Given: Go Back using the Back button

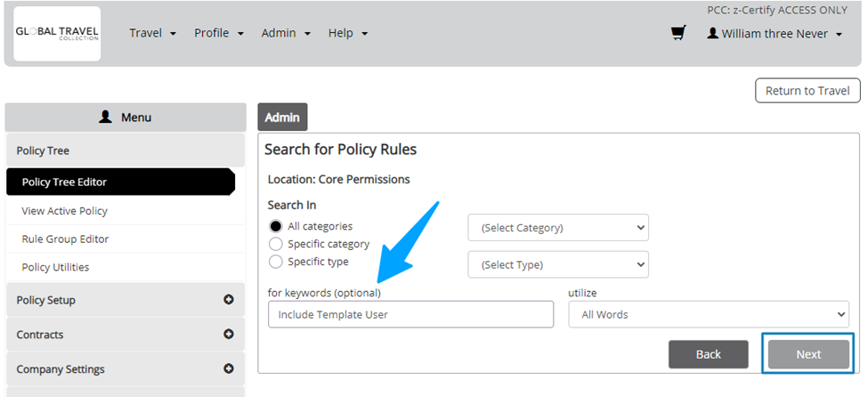Looking at the screenshot, I should [x=709, y=354].
